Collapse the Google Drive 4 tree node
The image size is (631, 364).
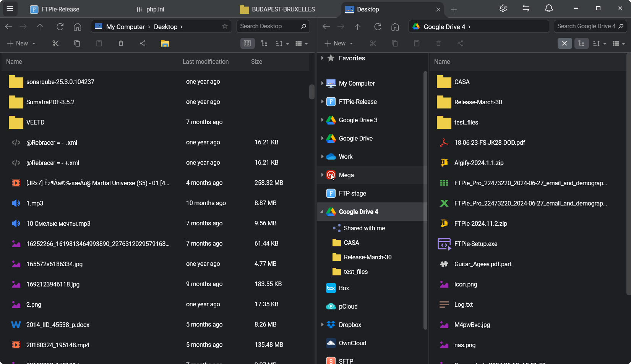[322, 212]
